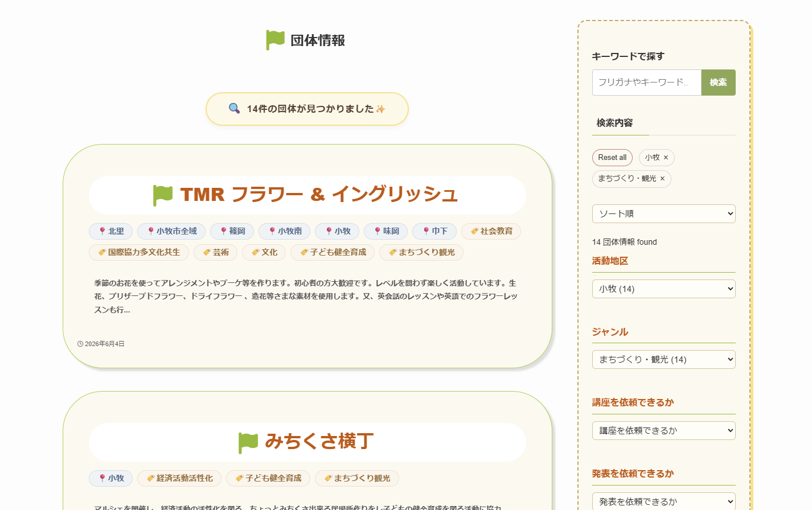Select the 文化 genre tag
The image size is (812, 510).
click(x=264, y=252)
